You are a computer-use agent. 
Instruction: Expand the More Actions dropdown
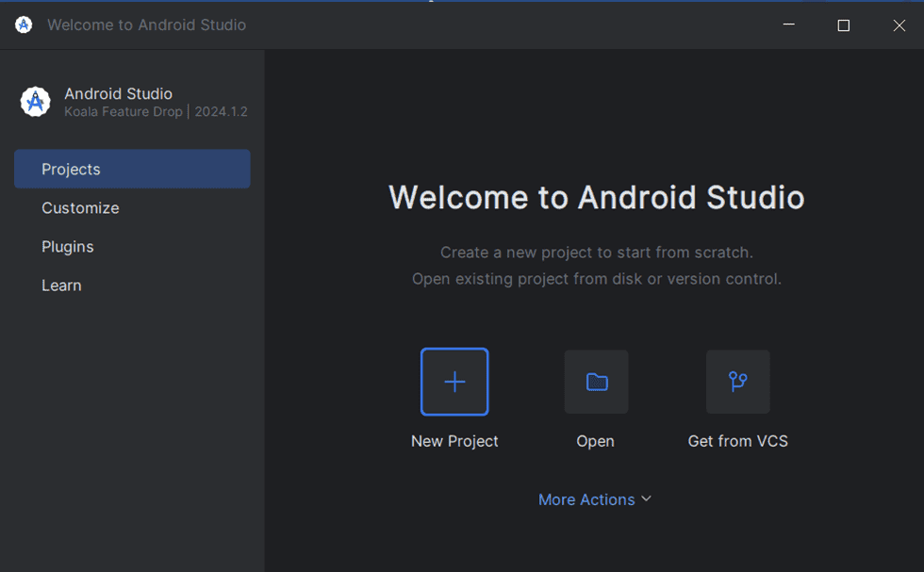tap(595, 499)
